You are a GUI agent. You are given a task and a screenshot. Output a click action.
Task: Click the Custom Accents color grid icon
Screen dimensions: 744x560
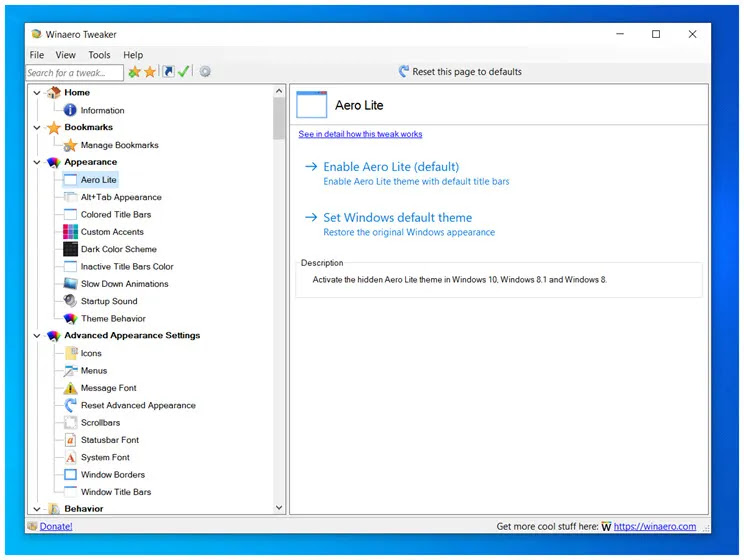point(70,232)
